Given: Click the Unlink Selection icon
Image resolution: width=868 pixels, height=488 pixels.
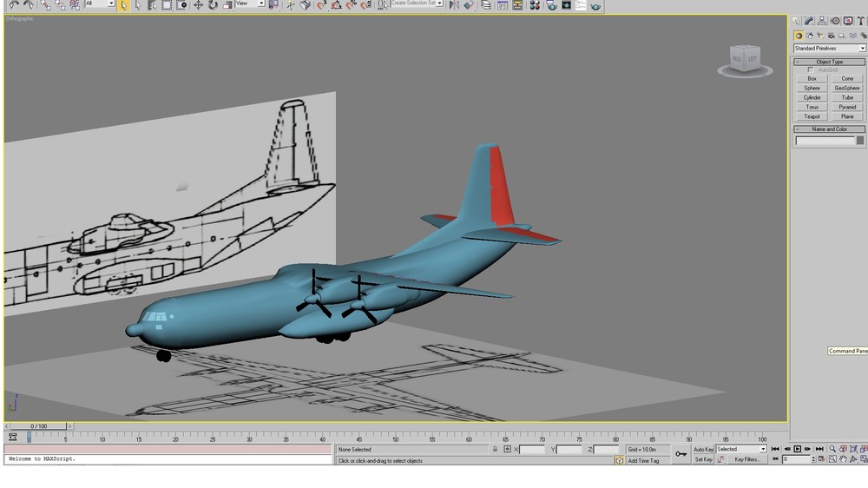Looking at the screenshot, I should 60,5.
